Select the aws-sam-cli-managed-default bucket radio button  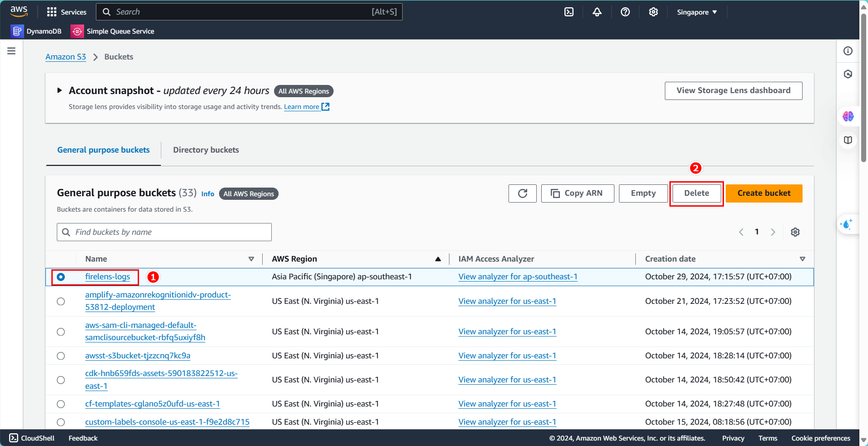[61, 332]
